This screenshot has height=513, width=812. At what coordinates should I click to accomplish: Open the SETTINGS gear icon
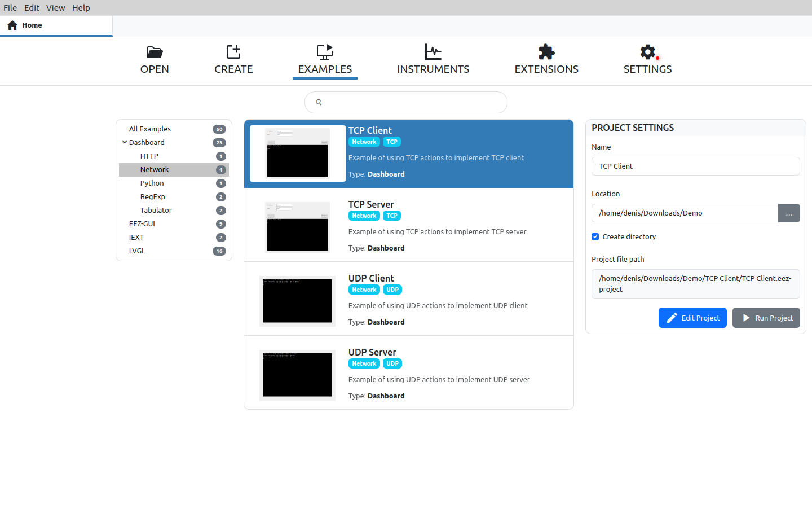(x=648, y=52)
